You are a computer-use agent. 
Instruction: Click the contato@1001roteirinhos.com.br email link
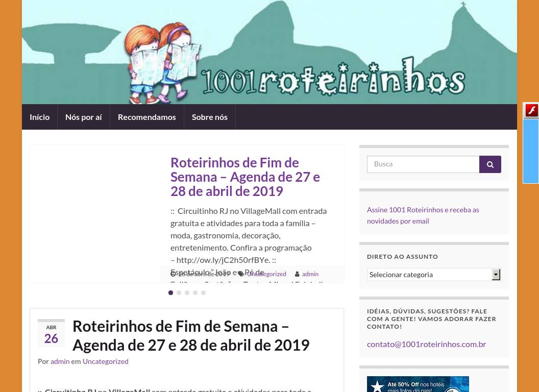pyautogui.click(x=426, y=344)
